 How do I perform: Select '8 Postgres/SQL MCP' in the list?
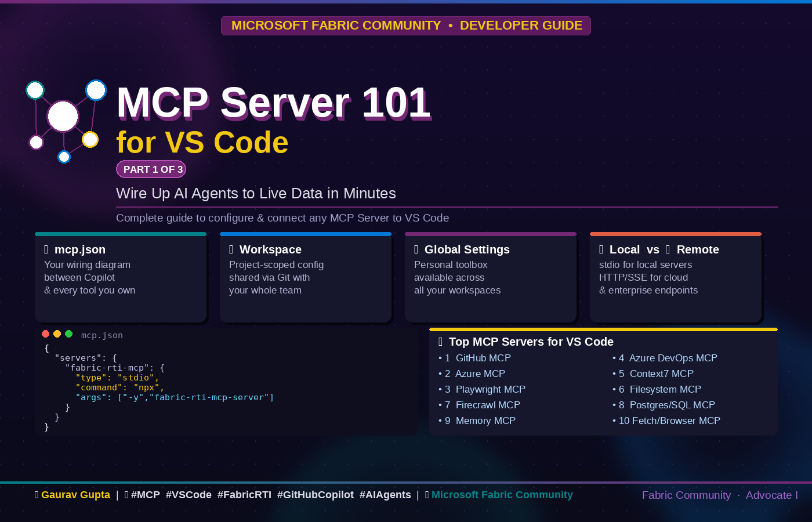tap(664, 405)
